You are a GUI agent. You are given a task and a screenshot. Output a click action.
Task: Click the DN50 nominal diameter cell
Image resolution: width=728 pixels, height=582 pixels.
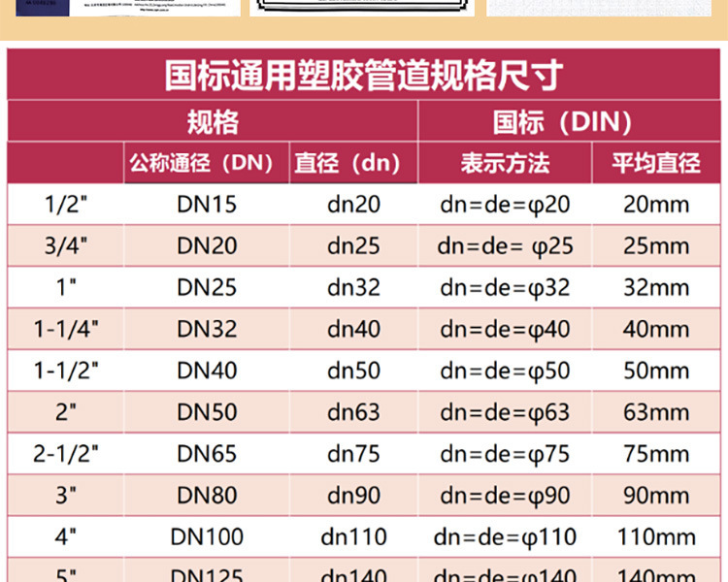click(207, 412)
